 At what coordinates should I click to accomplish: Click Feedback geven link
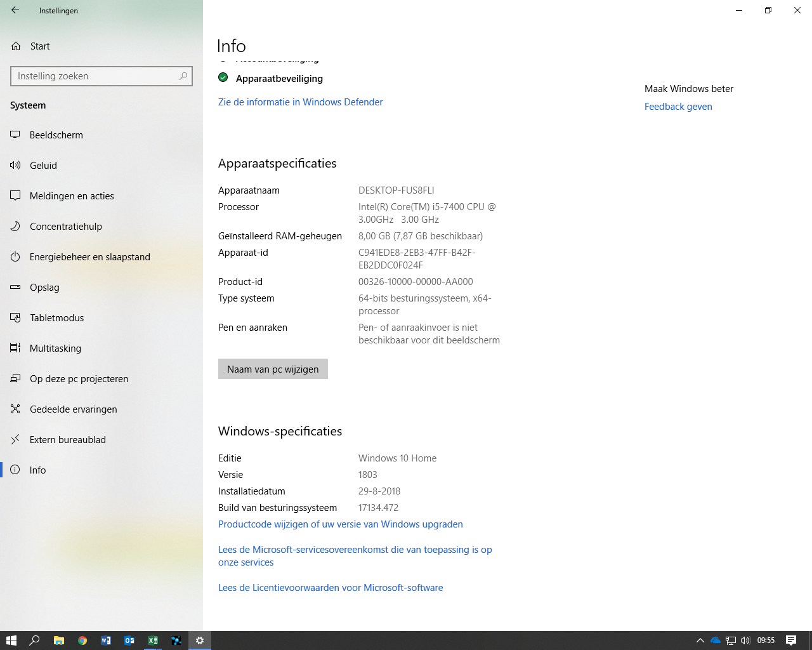pos(678,107)
